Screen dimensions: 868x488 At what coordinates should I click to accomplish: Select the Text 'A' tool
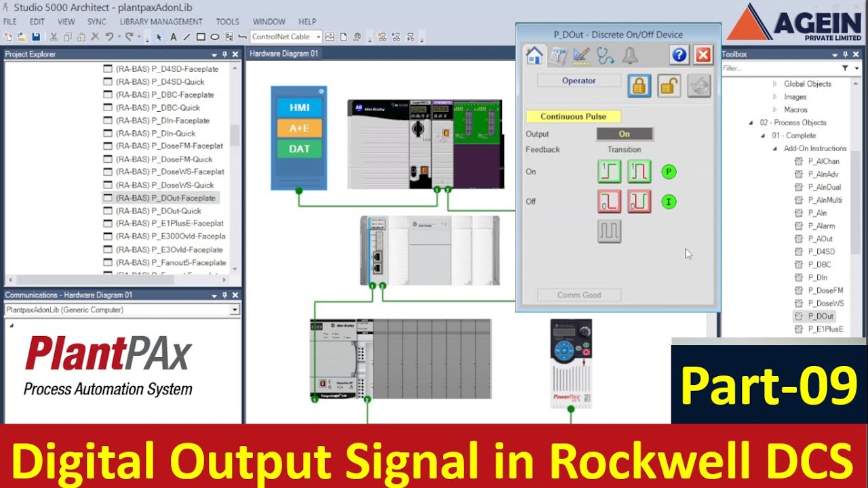tap(173, 37)
